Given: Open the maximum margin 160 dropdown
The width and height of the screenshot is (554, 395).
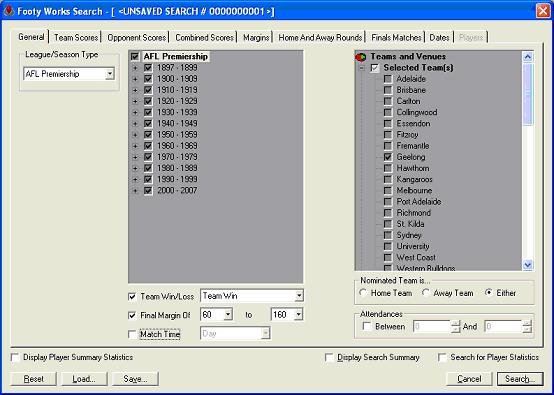Looking at the screenshot, I should click(299, 314).
